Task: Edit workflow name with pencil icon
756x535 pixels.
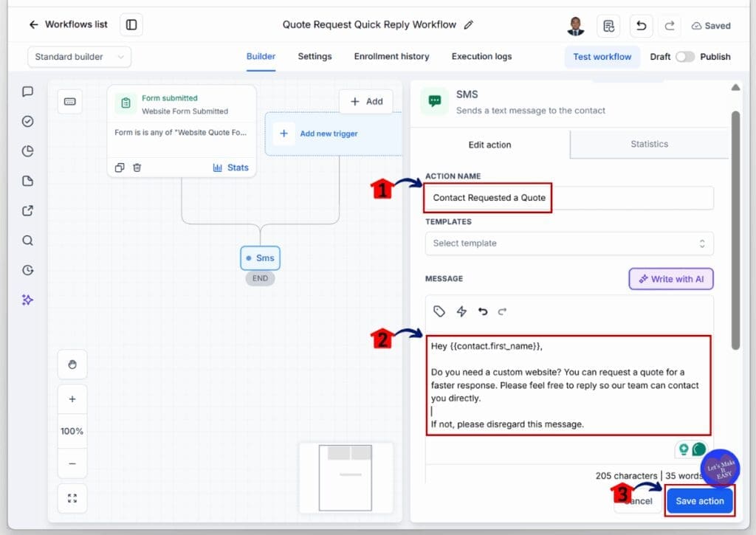Action: click(x=469, y=25)
